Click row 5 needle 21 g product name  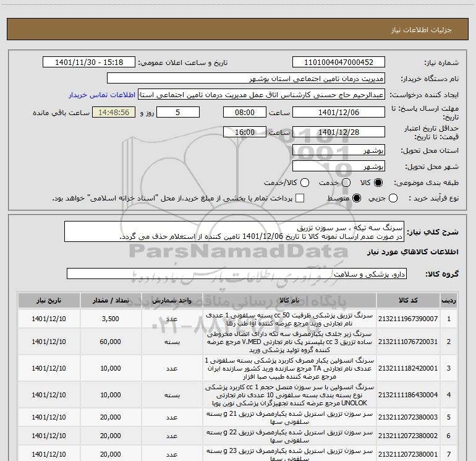[289, 418]
